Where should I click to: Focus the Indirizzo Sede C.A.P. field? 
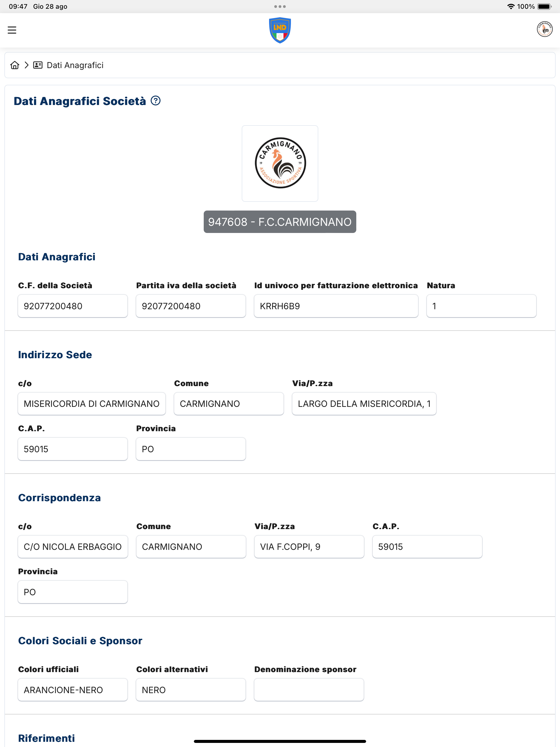coord(73,449)
